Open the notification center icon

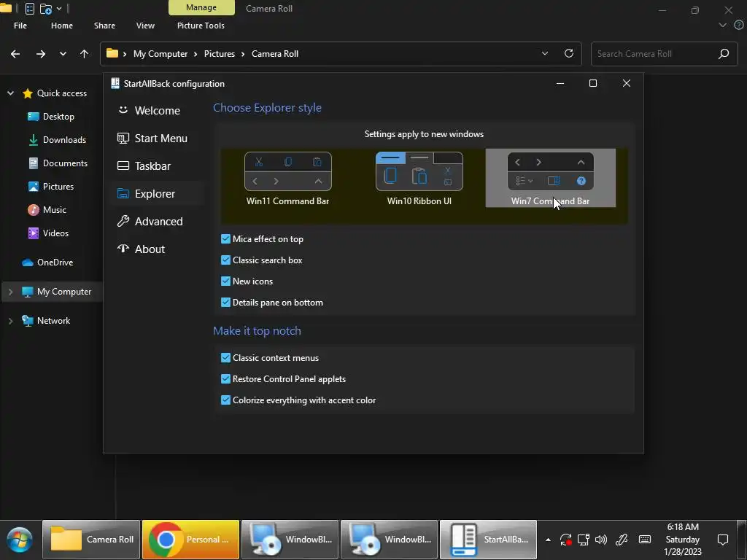[723, 540]
